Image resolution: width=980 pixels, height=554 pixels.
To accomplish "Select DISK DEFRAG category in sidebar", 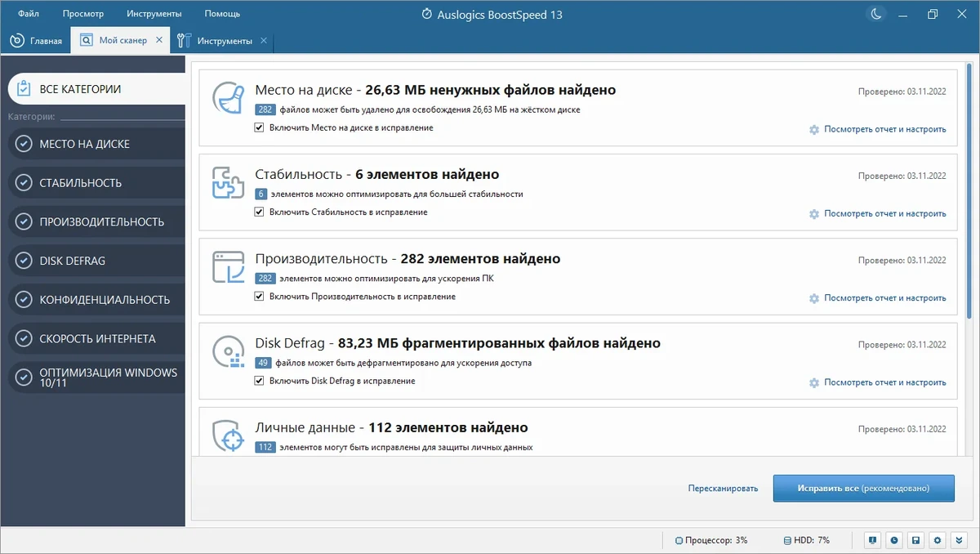I will point(96,261).
